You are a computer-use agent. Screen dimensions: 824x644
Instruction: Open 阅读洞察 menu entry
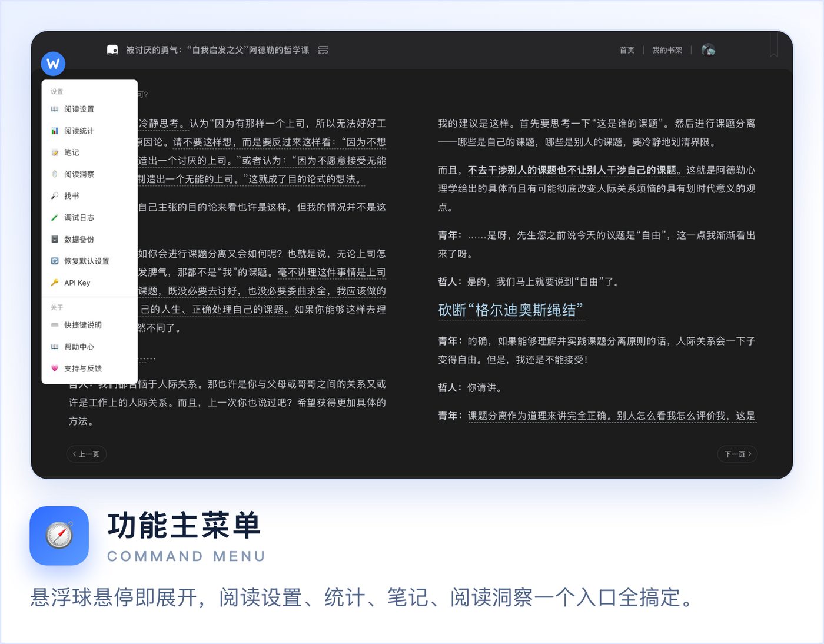click(89, 174)
